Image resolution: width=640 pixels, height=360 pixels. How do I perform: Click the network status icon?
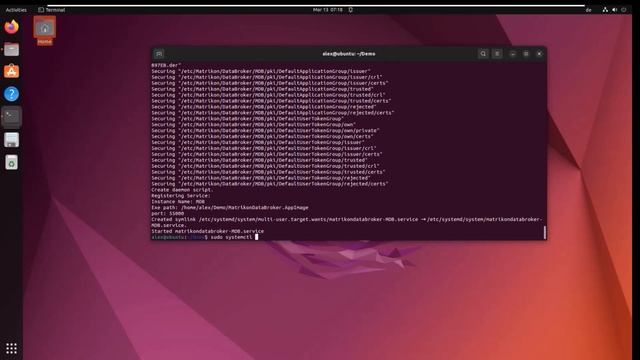pos(605,10)
